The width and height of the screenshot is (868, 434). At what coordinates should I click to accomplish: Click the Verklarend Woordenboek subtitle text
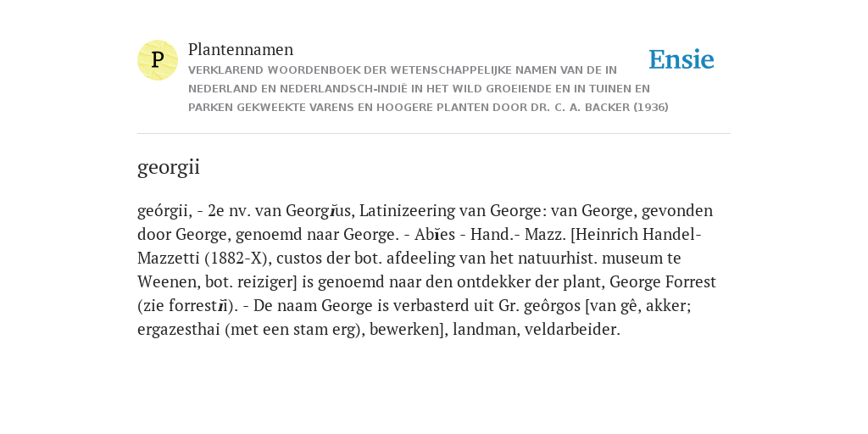click(x=428, y=88)
